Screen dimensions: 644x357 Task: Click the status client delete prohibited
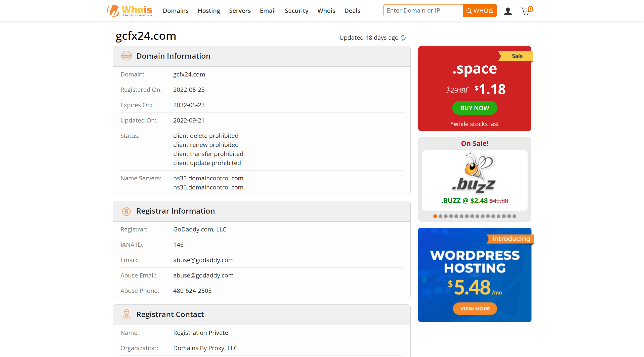click(x=206, y=136)
